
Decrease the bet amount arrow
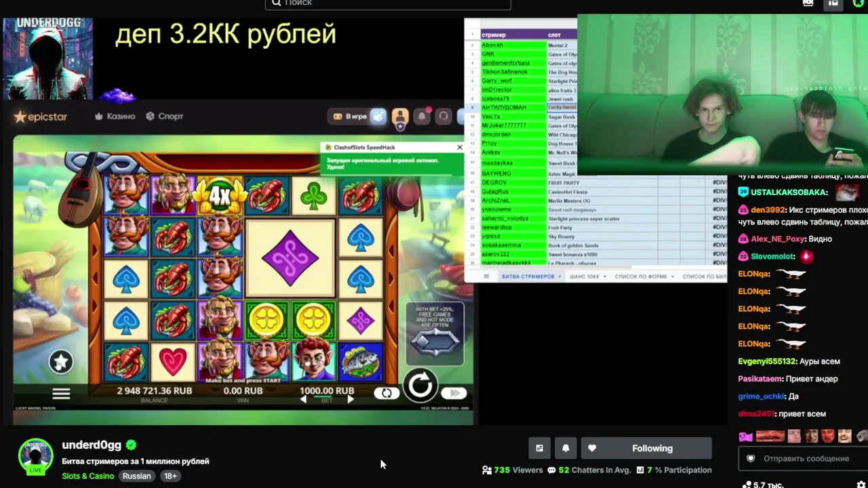click(x=303, y=400)
